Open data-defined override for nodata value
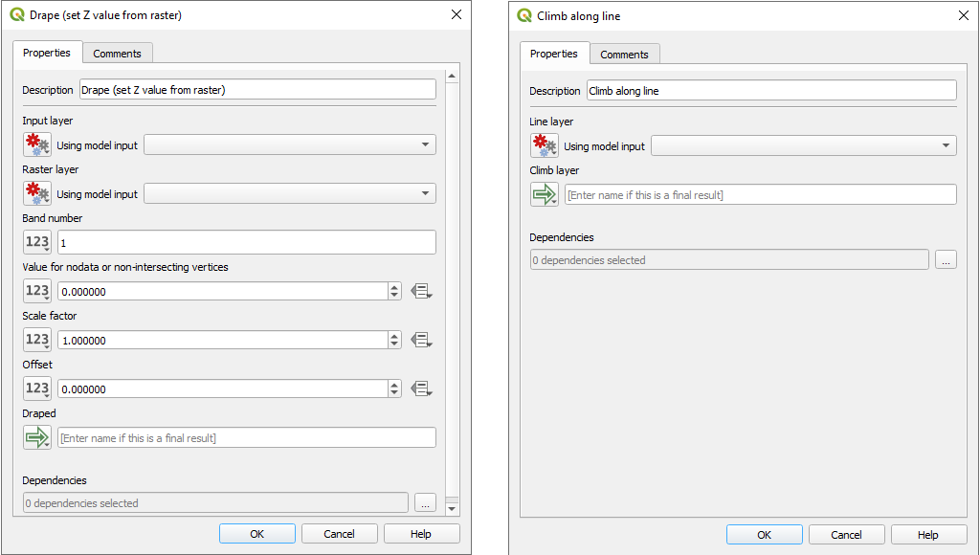 tap(421, 292)
